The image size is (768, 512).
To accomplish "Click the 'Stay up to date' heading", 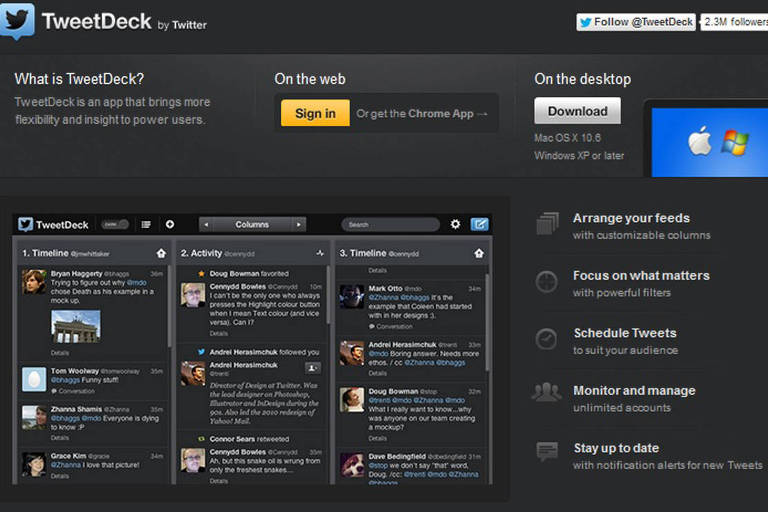I will pos(616,448).
